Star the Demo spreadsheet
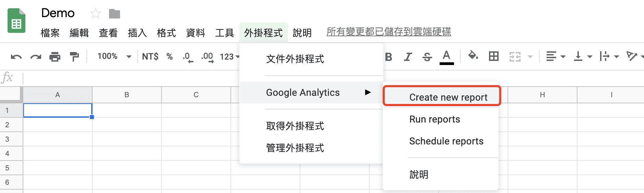This screenshot has width=644, height=193. click(95, 14)
